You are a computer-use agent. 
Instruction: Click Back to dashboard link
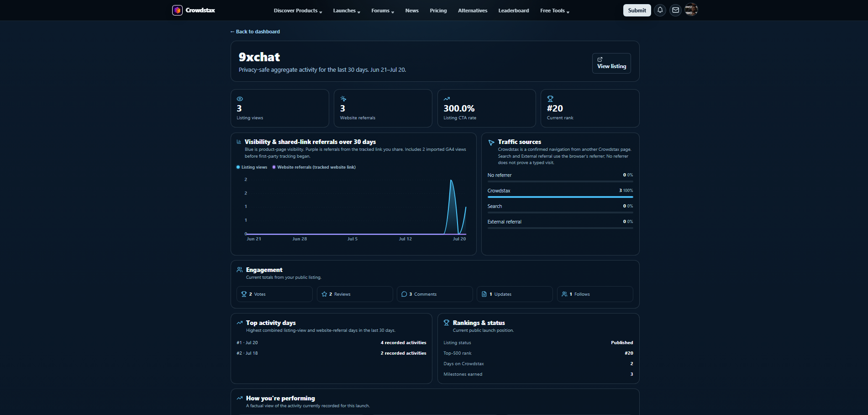click(x=255, y=32)
